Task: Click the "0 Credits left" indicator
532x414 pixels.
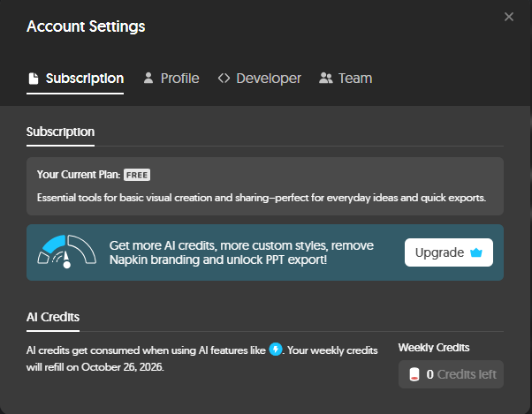Action: (451, 374)
